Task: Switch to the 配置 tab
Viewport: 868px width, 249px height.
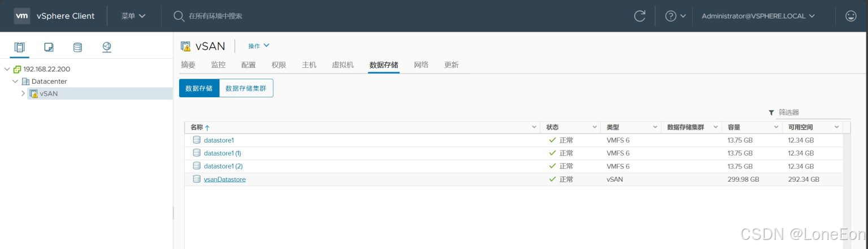Action: click(x=249, y=65)
